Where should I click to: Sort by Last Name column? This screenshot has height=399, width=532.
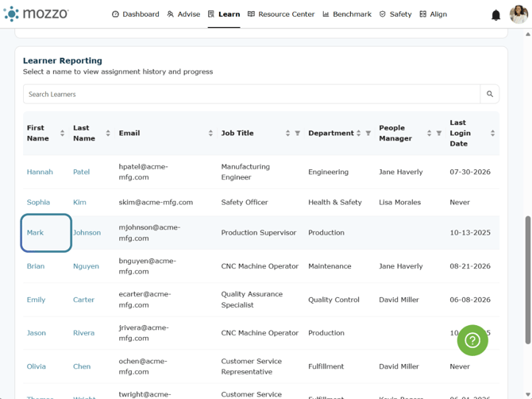[x=108, y=133]
